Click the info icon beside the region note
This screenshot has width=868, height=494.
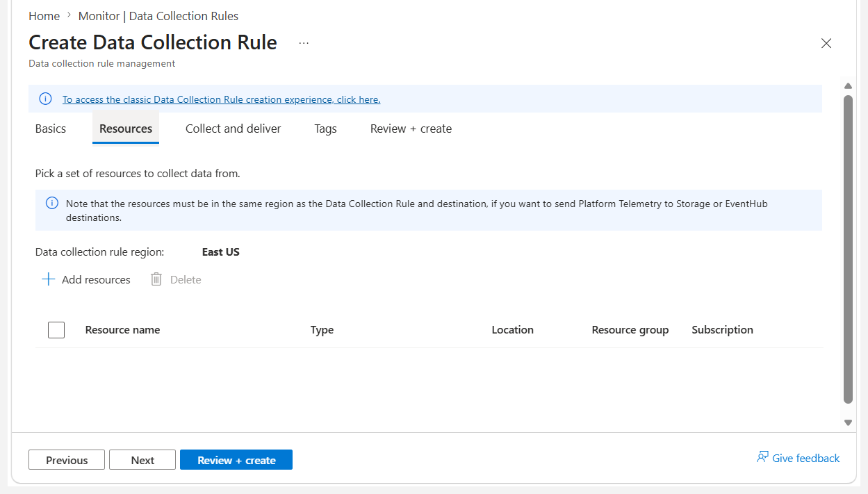tap(52, 204)
